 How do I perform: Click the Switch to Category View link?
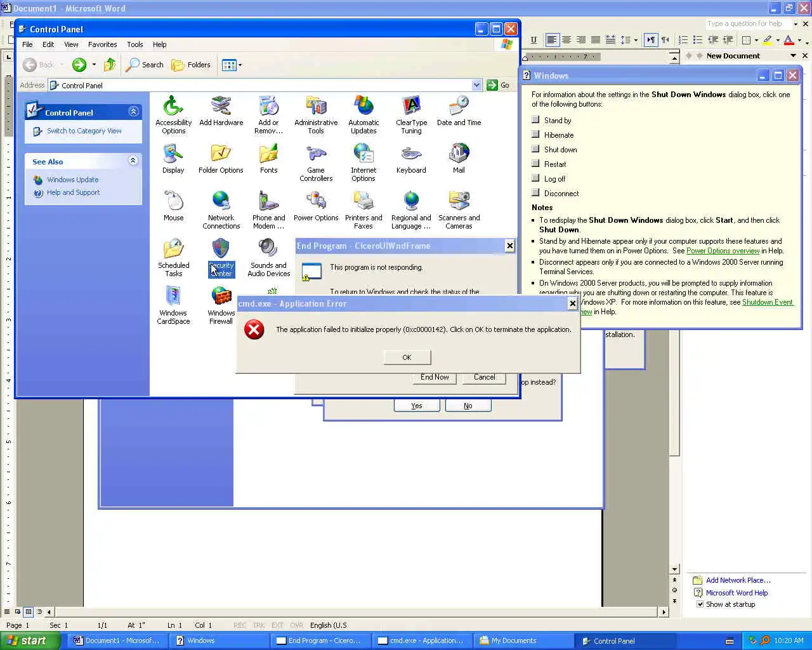click(x=84, y=131)
